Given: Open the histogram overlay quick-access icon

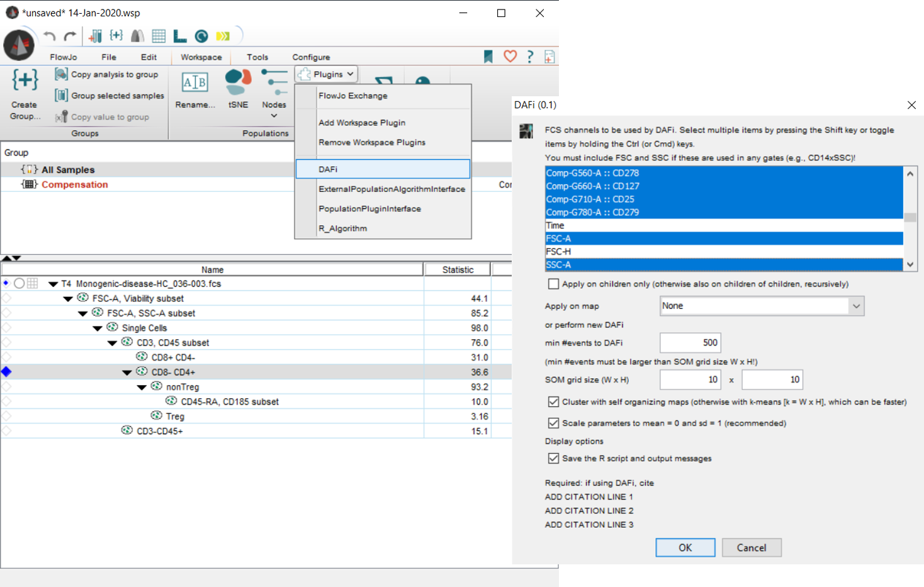Looking at the screenshot, I should tap(137, 36).
